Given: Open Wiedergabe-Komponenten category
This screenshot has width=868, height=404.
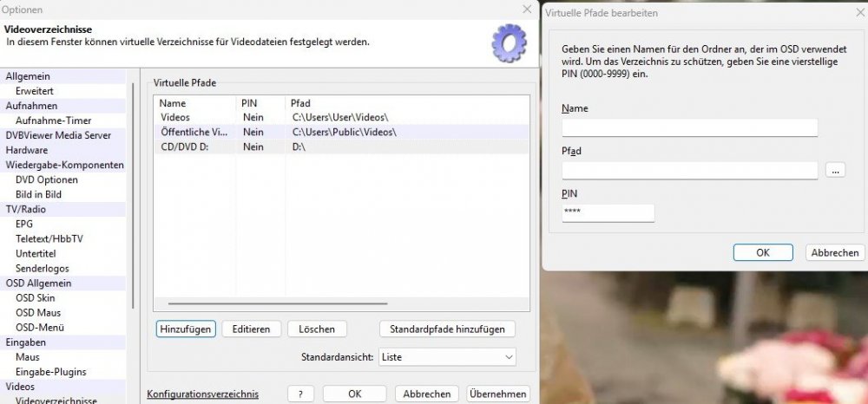Looking at the screenshot, I should click(x=63, y=165).
